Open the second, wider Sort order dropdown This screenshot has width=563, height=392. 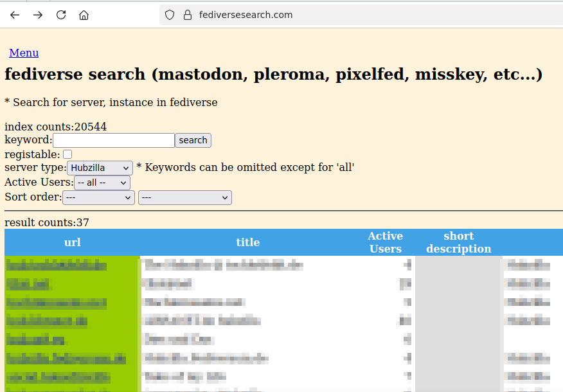point(184,198)
